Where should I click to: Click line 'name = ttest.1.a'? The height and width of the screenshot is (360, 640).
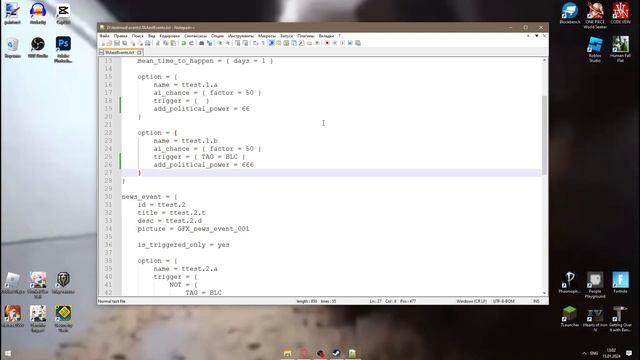(x=185, y=85)
